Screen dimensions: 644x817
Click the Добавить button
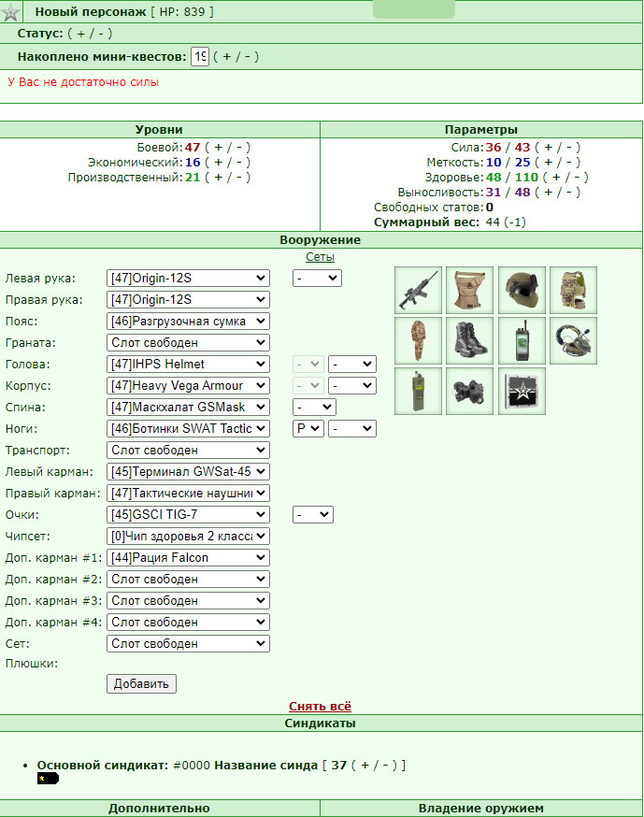point(142,683)
